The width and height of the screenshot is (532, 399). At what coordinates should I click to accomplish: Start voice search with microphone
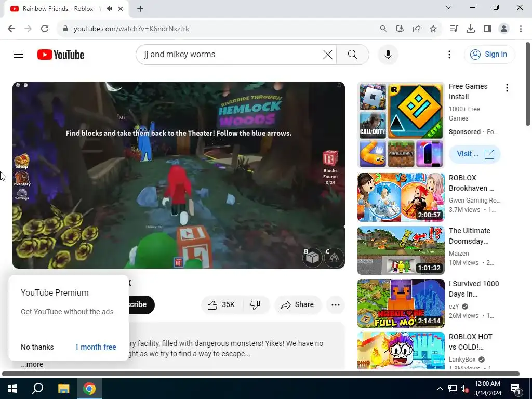[x=388, y=54]
